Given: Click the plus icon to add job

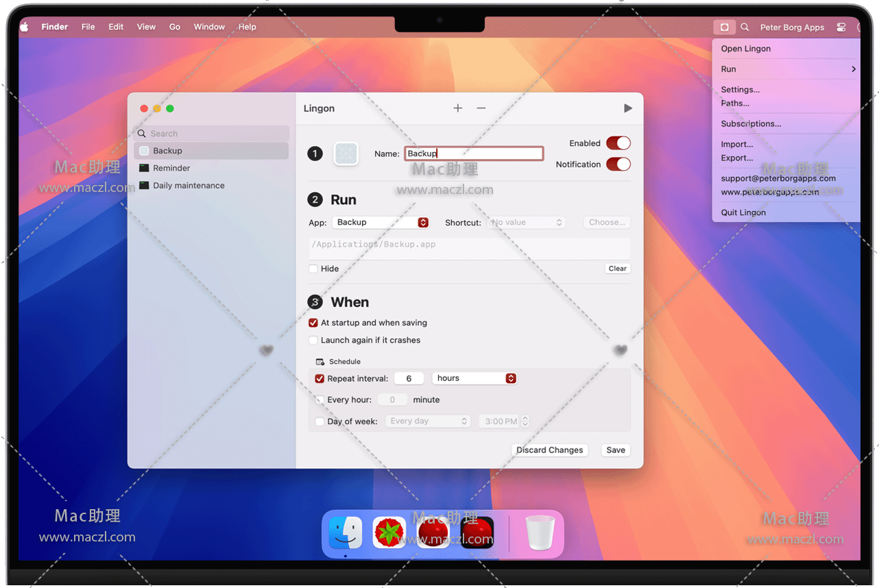Looking at the screenshot, I should click(x=458, y=108).
